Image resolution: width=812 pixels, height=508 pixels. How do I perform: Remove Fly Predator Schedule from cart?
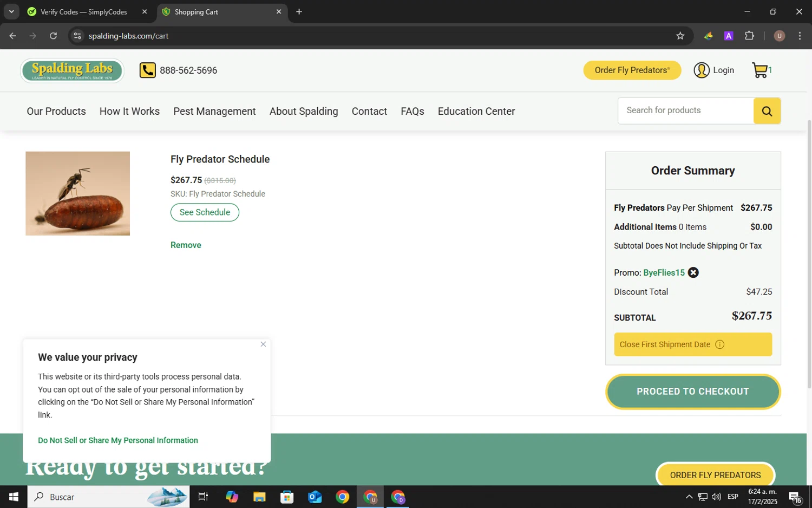[x=186, y=245]
